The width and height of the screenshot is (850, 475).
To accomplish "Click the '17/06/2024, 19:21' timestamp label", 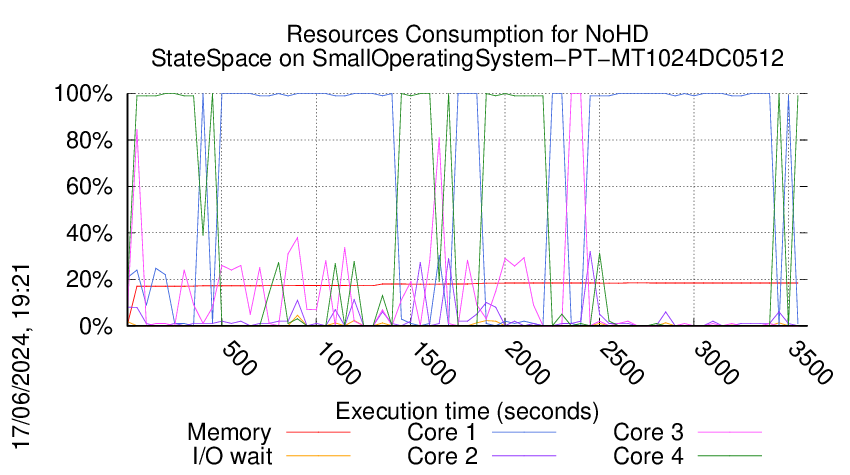I will point(21,356).
